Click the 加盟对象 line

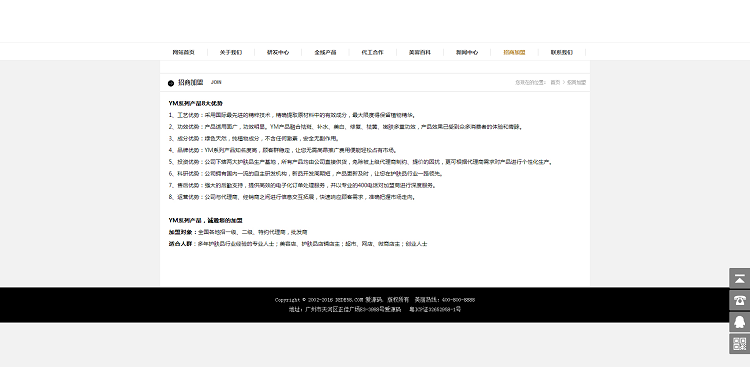pyautogui.click(x=238, y=232)
